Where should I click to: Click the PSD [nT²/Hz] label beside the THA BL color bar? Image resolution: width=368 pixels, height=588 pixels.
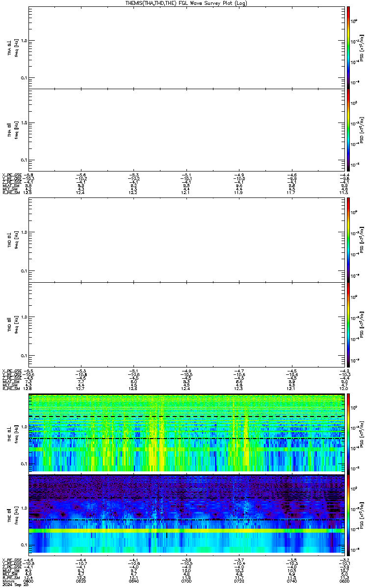[362, 48]
